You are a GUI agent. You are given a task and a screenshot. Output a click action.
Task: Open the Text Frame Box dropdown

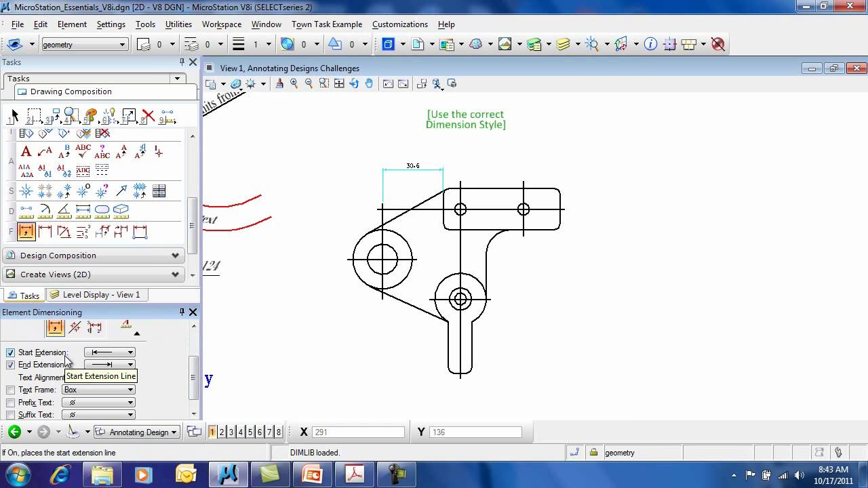[98, 390]
